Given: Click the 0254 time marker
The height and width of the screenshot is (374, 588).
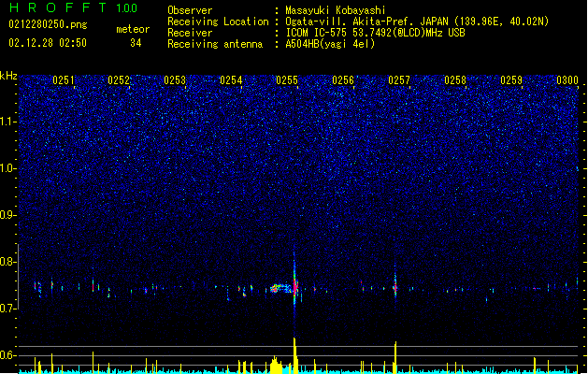Looking at the screenshot, I should (x=231, y=80).
